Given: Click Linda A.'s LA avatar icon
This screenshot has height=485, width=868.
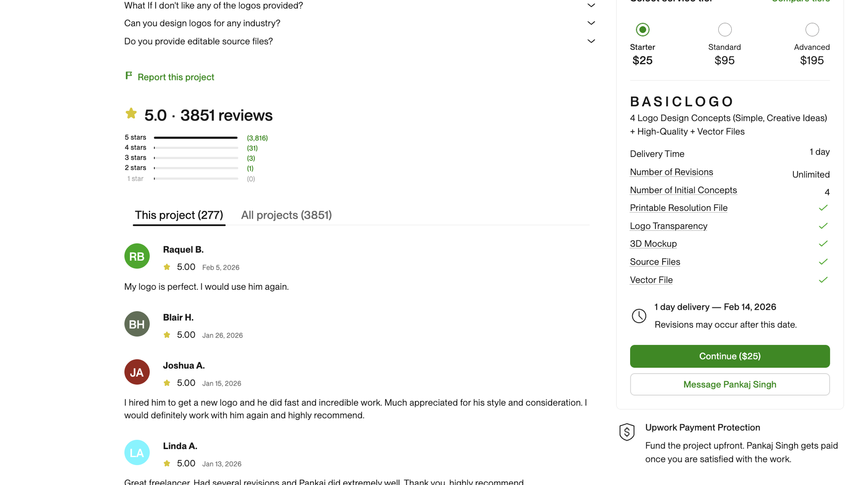Looking at the screenshot, I should point(137,452).
